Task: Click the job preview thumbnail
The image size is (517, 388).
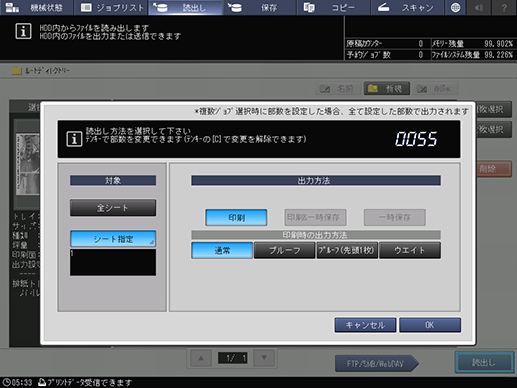Action: point(28,164)
